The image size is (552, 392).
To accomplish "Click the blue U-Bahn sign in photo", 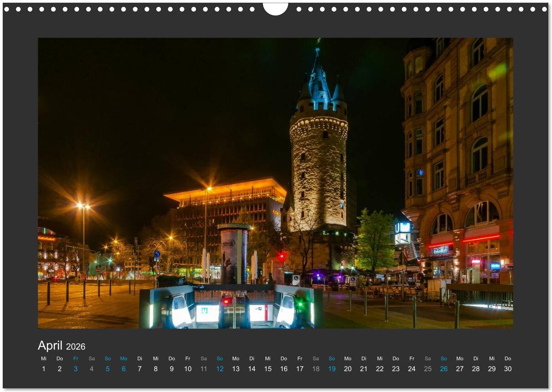I will pos(403,227).
